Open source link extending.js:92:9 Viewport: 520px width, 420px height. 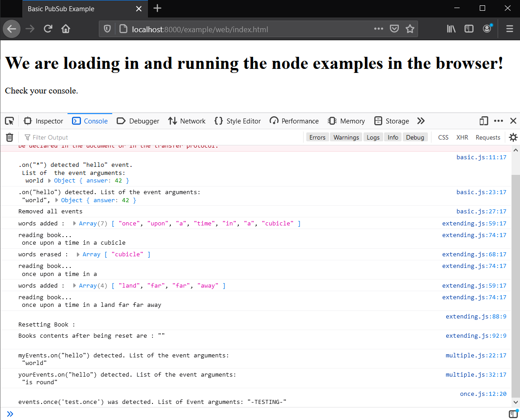click(x=476, y=336)
